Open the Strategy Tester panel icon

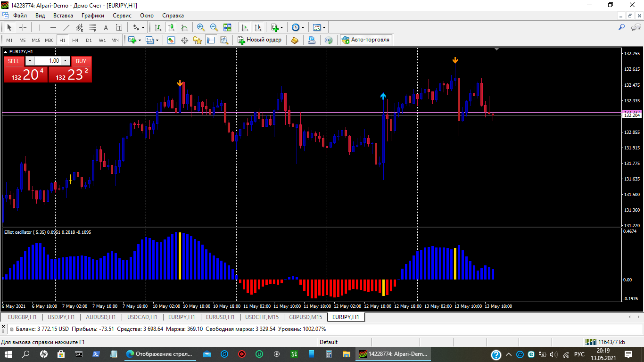point(224,40)
